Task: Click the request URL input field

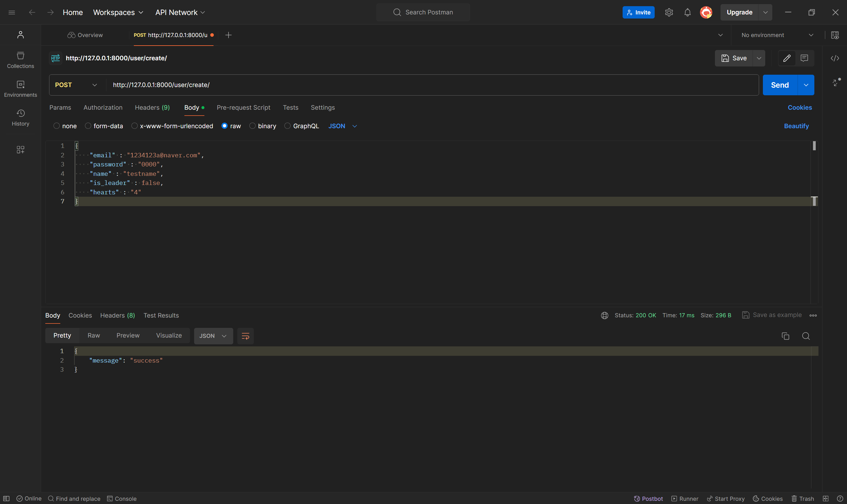Action: coord(432,85)
